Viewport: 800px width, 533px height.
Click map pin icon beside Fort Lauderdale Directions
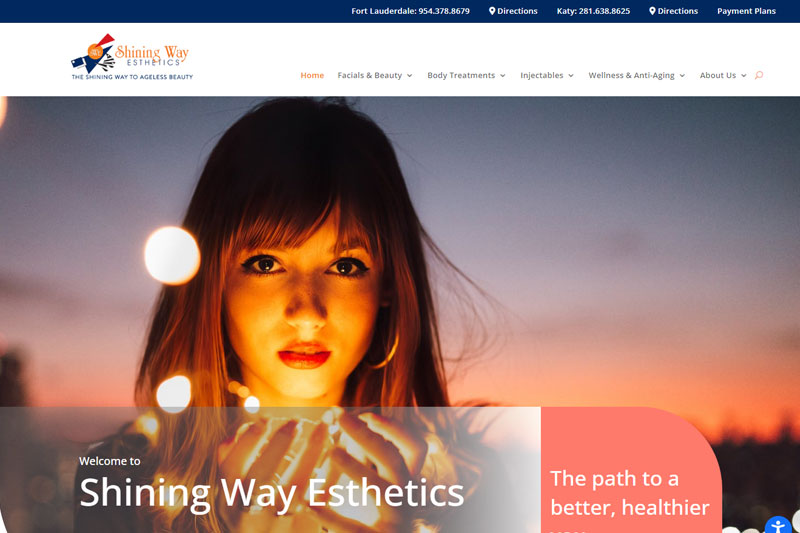tap(492, 11)
